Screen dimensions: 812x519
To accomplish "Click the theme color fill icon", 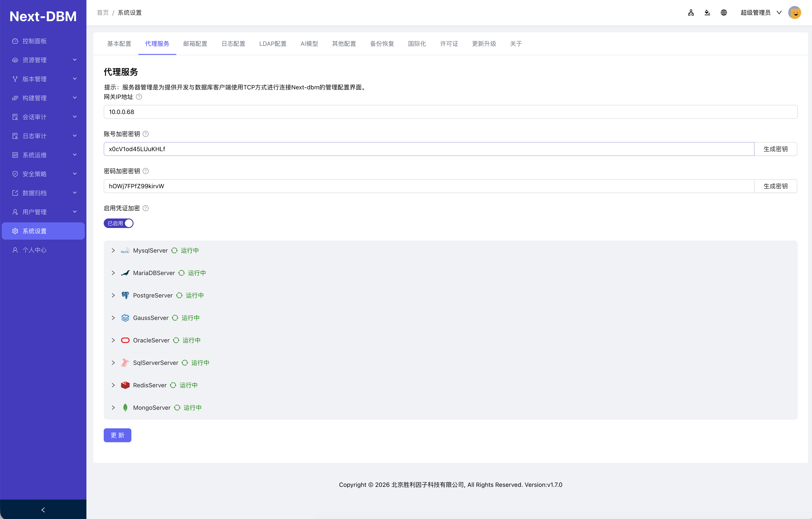I will pos(707,13).
